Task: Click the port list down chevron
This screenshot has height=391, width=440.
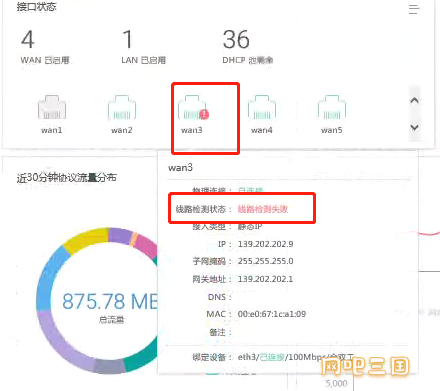Action: point(414,127)
